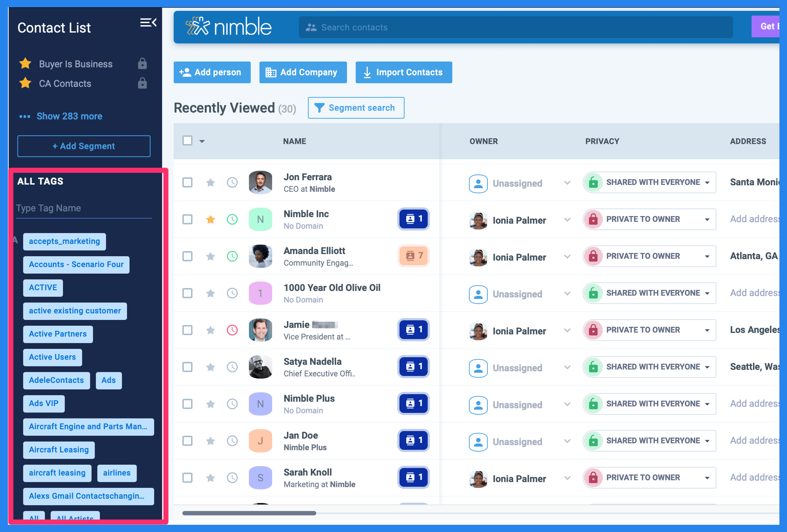Viewport: 787px width, 532px height.
Task: Click red clock icon on Jamie row
Action: (x=232, y=331)
